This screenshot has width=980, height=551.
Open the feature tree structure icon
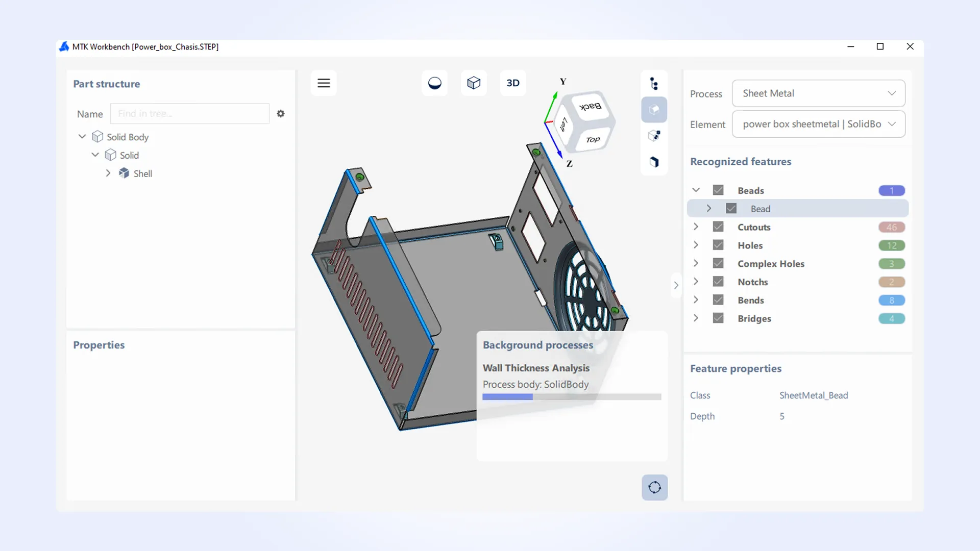654,83
